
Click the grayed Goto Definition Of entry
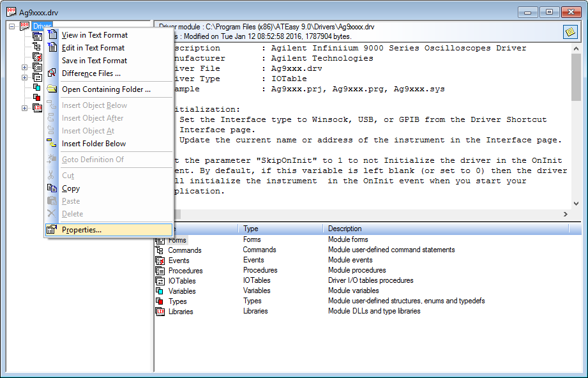pos(109,160)
